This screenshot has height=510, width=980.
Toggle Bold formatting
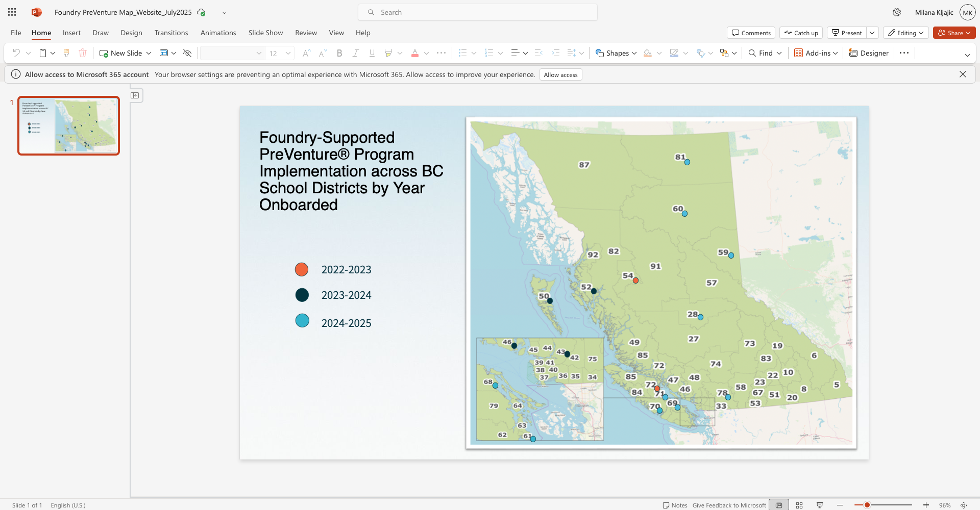click(x=339, y=53)
